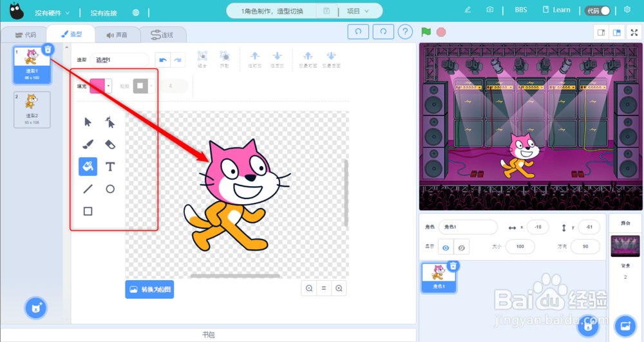Switch to the 连线 wiring tab
The height and width of the screenshot is (342, 644).
pyautogui.click(x=163, y=35)
